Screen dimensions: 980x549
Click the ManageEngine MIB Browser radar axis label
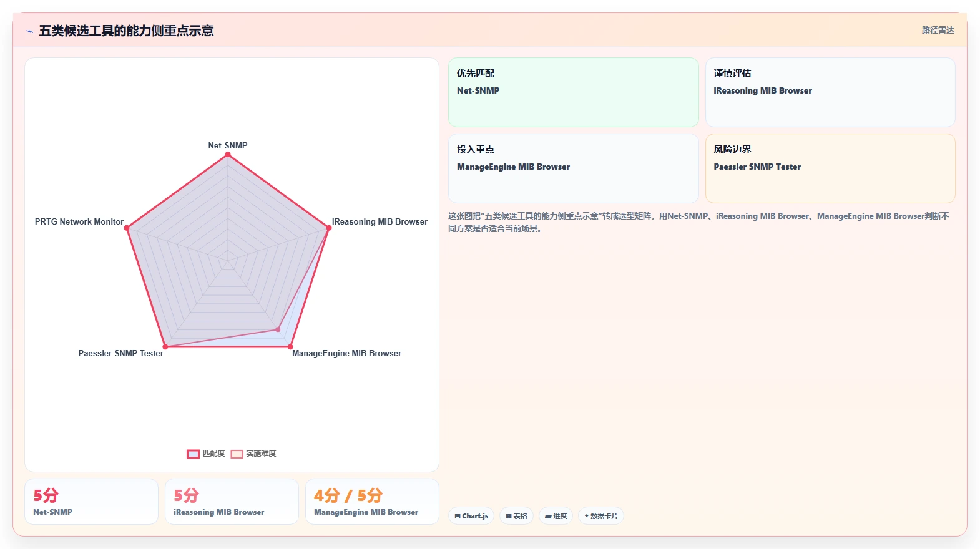(346, 353)
